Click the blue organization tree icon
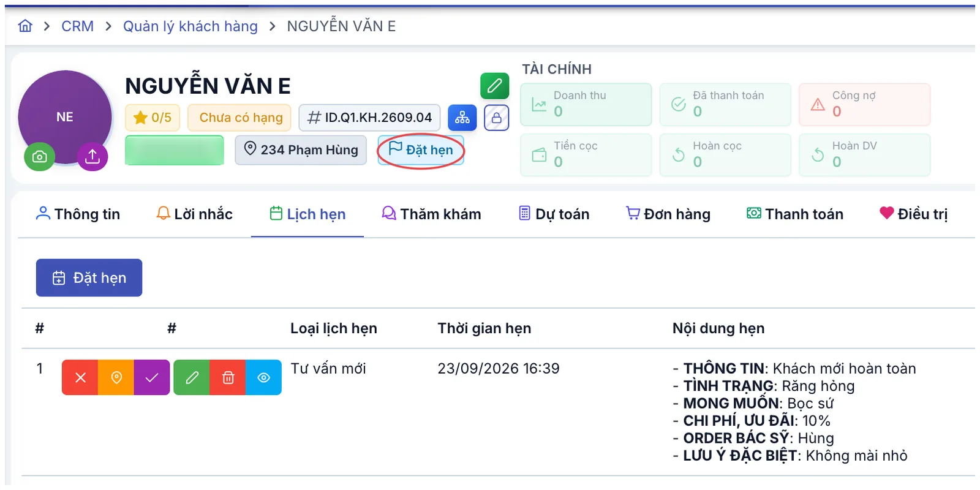This screenshot has width=980, height=490. coord(462,118)
